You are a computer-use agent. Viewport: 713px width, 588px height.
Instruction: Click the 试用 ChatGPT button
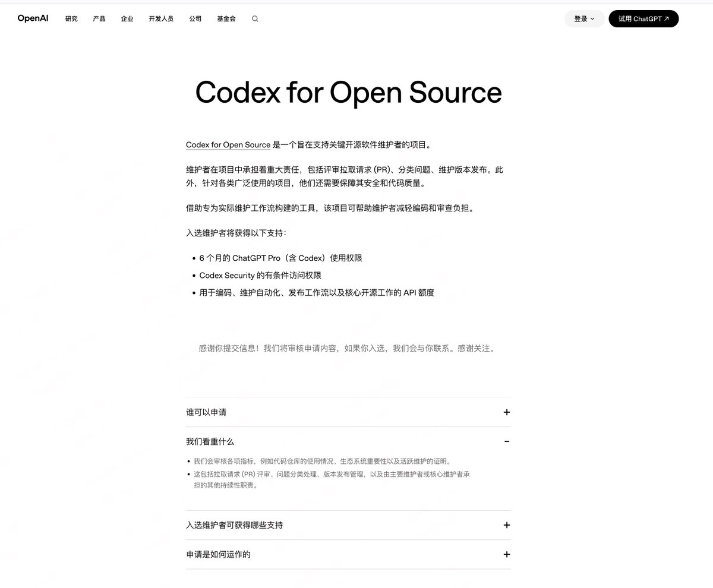[x=643, y=19]
